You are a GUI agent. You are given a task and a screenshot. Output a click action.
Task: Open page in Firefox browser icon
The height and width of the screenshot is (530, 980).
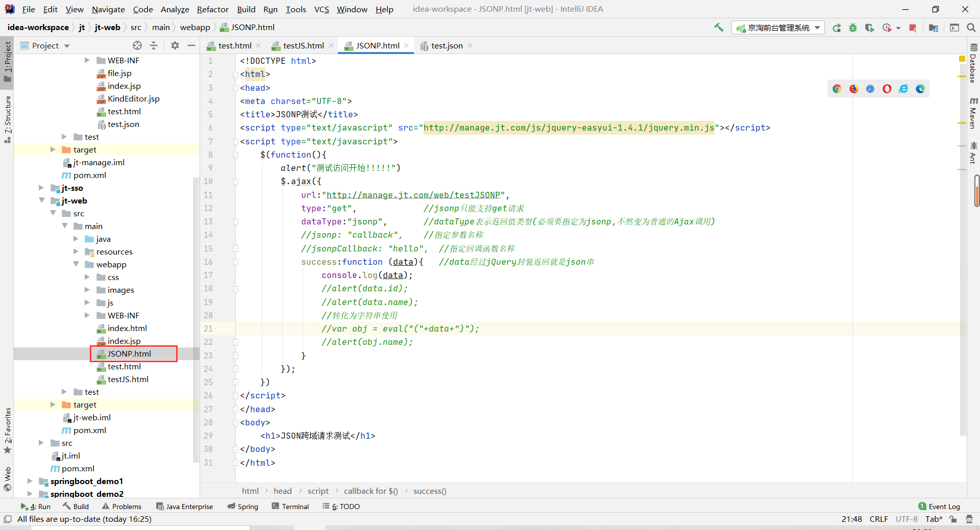[854, 89]
